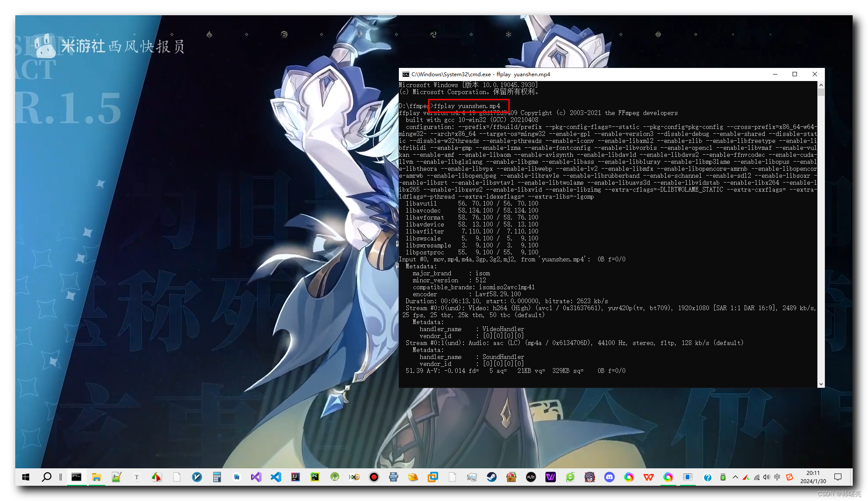Screen dimensions: 868x501
Task: Launch Visual Studio Code from taskbar
Action: [x=276, y=477]
